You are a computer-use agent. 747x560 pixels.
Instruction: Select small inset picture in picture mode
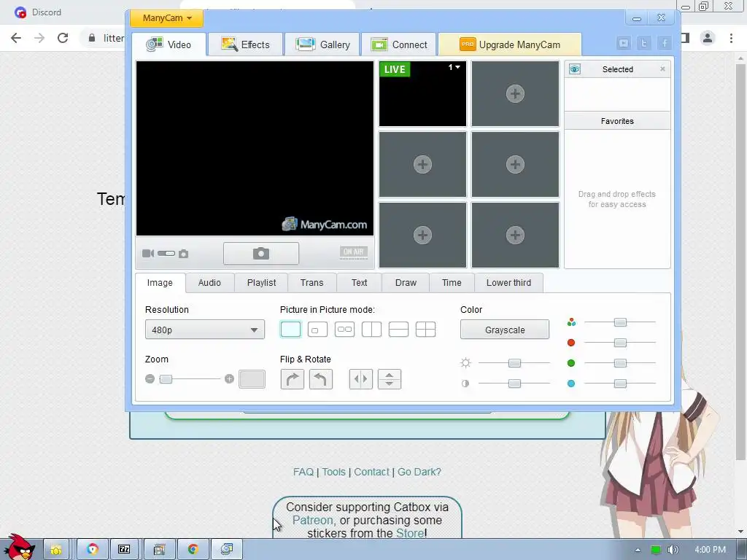(x=318, y=330)
